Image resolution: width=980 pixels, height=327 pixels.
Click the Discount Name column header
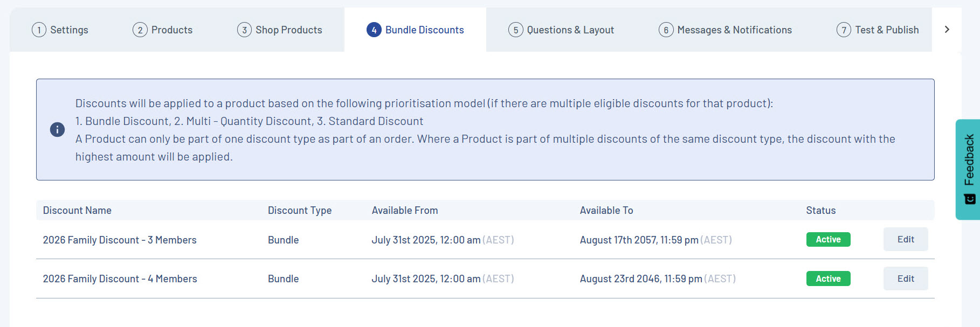click(x=77, y=211)
